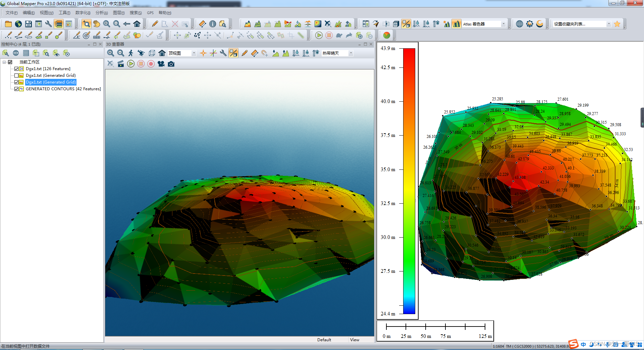
Task: Click the star favorites icon
Action: pos(617,24)
